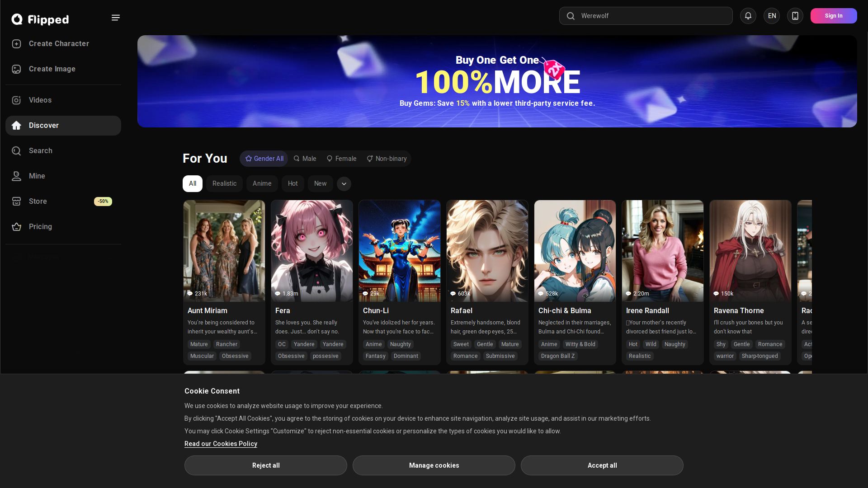This screenshot has width=868, height=488.
Task: Open the Pricing sidebar item
Action: (x=63, y=227)
